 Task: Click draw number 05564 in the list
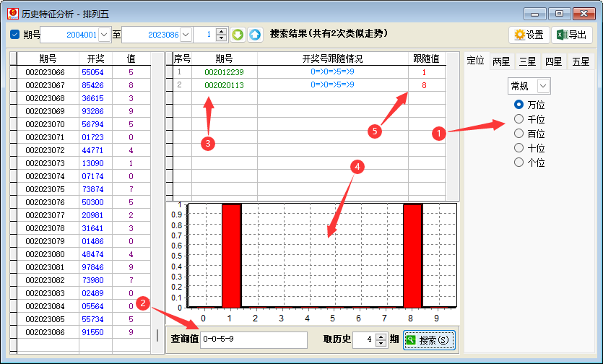click(x=92, y=306)
